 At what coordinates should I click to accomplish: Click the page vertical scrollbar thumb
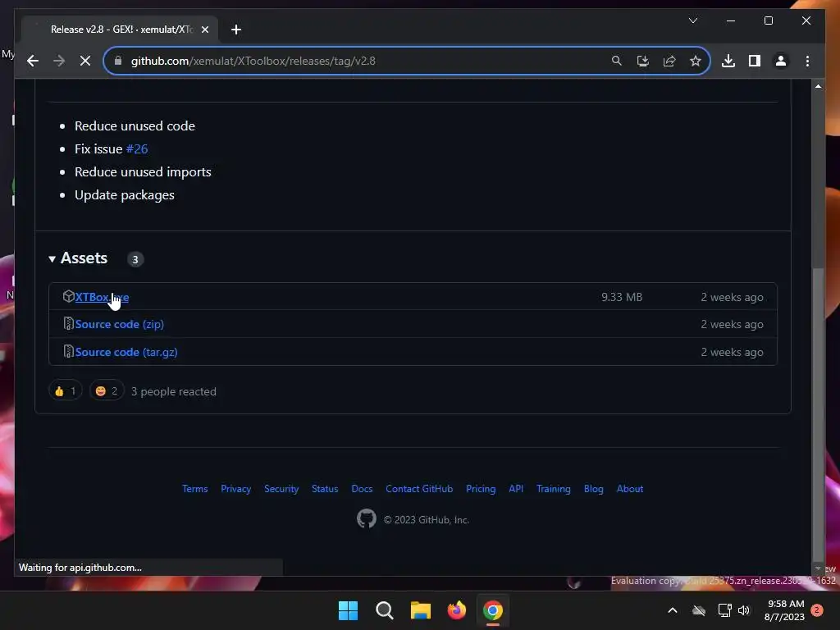(x=818, y=413)
